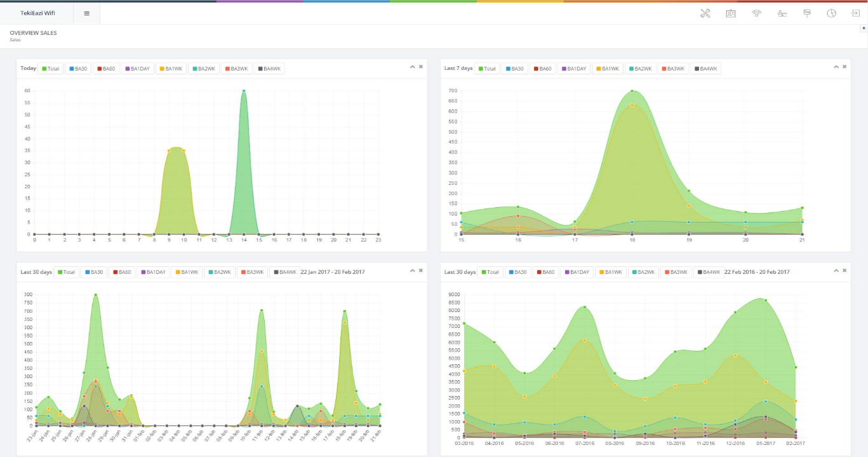Click the Total data point at 07-2016
The height and width of the screenshot is (457, 868).
pyautogui.click(x=584, y=307)
